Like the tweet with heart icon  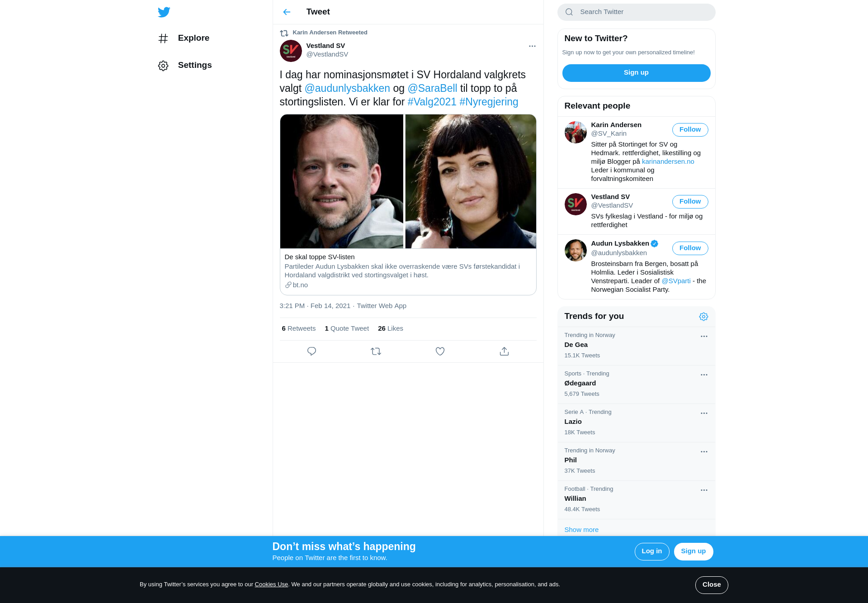(x=440, y=351)
